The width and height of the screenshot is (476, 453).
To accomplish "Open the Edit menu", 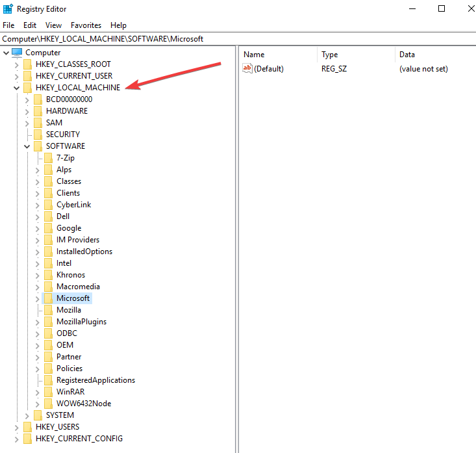I will point(30,25).
